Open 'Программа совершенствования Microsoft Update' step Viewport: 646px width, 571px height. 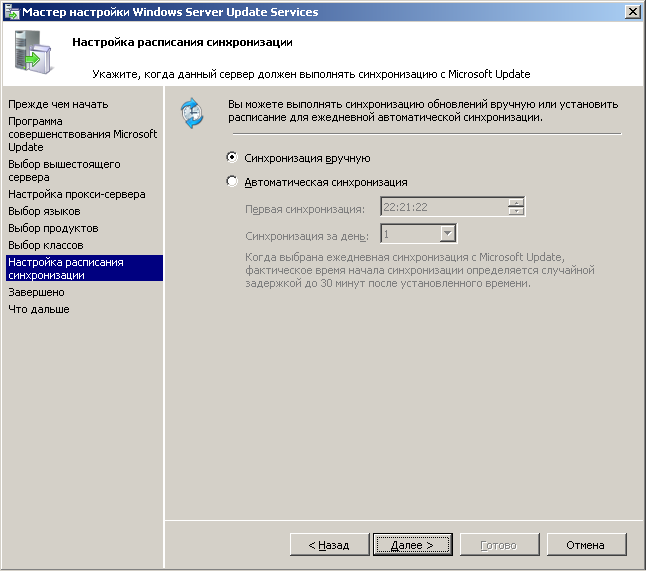[x=82, y=134]
